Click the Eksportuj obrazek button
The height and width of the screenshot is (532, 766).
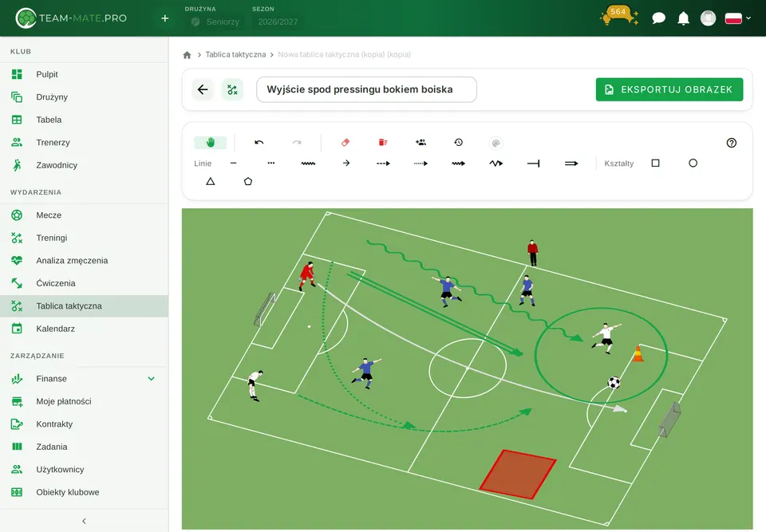[669, 89]
